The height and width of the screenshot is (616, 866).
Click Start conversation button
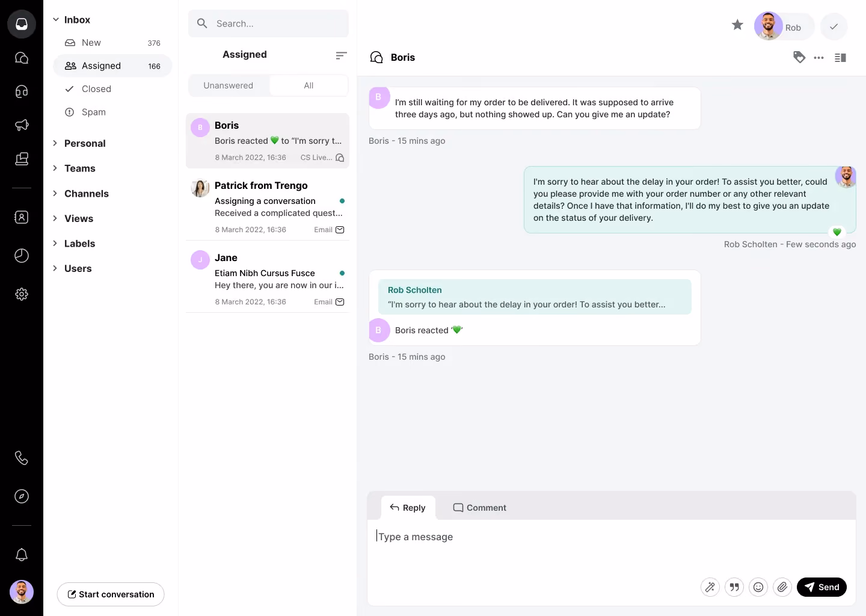(x=111, y=594)
